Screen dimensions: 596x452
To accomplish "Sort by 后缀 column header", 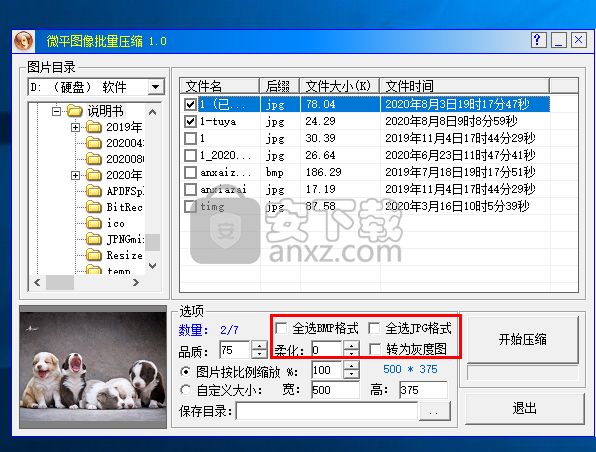I will pyautogui.click(x=280, y=86).
